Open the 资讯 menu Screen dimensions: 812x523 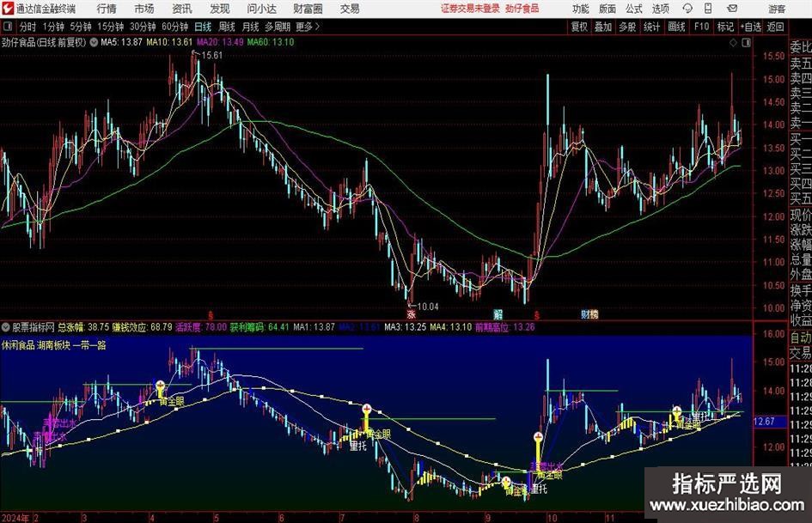(182, 9)
